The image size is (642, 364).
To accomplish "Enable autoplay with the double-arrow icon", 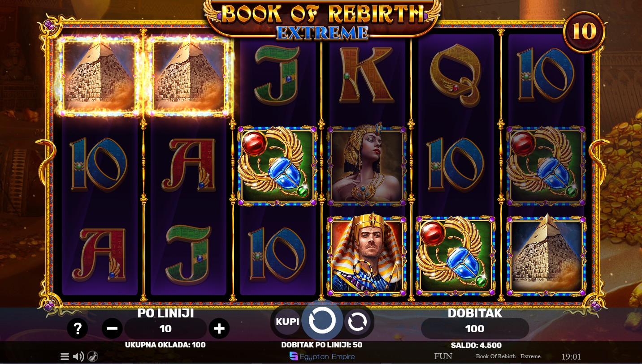I will 357,321.
